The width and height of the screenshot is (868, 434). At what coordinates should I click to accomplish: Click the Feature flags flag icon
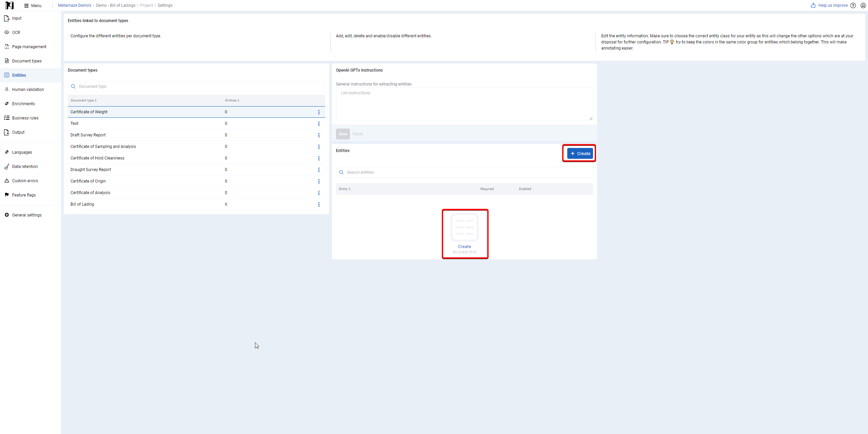tap(7, 195)
